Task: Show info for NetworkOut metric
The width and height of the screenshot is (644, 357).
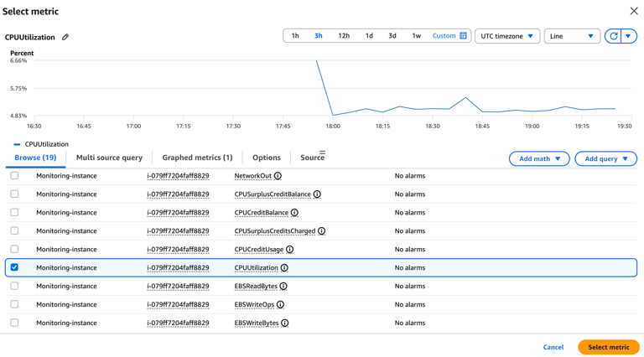Action: 278,176
